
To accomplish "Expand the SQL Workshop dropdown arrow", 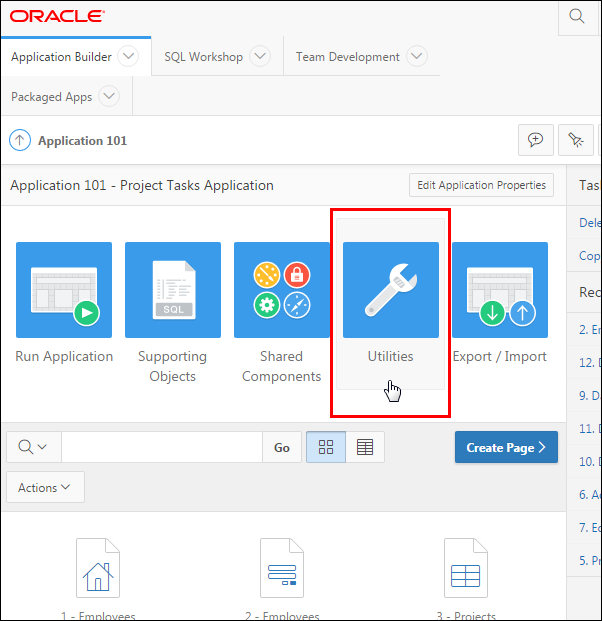I will click(260, 56).
